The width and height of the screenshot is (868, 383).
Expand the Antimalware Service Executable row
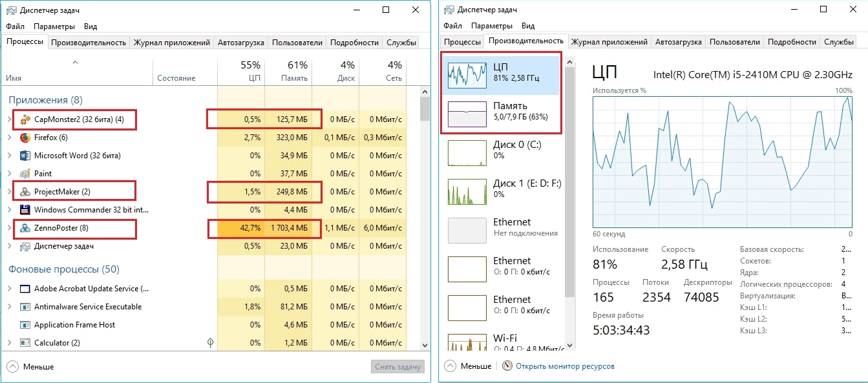[x=9, y=307]
